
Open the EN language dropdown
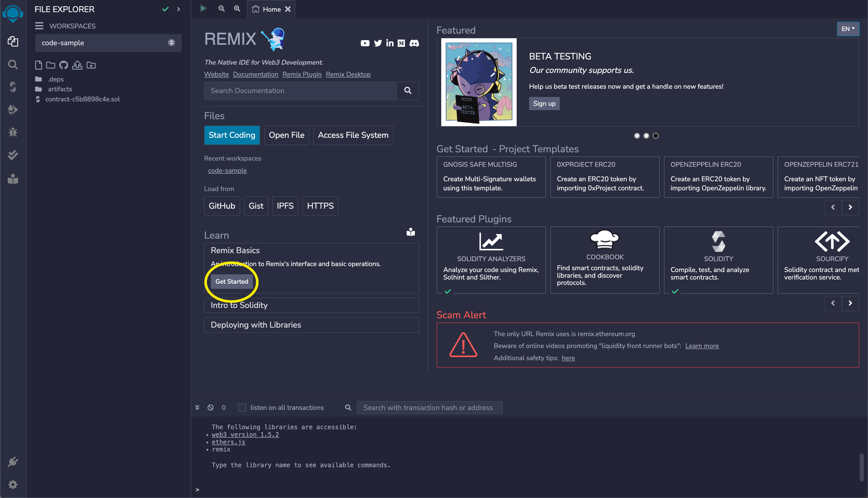pyautogui.click(x=848, y=29)
